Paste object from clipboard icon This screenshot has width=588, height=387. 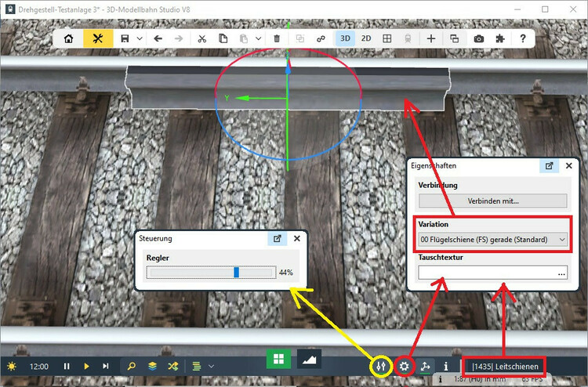[244, 38]
